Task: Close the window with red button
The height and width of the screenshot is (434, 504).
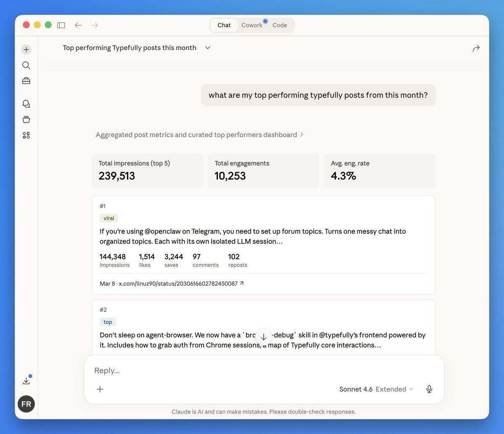Action: point(26,25)
